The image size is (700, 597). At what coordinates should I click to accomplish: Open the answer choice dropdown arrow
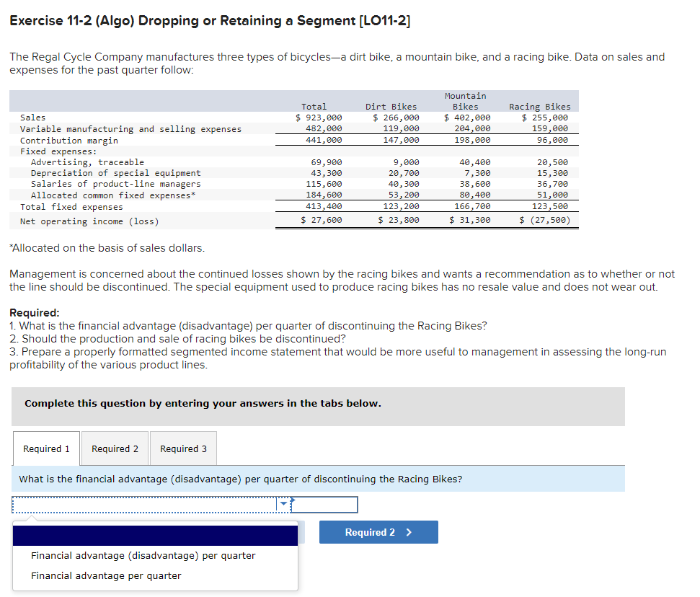point(283,504)
